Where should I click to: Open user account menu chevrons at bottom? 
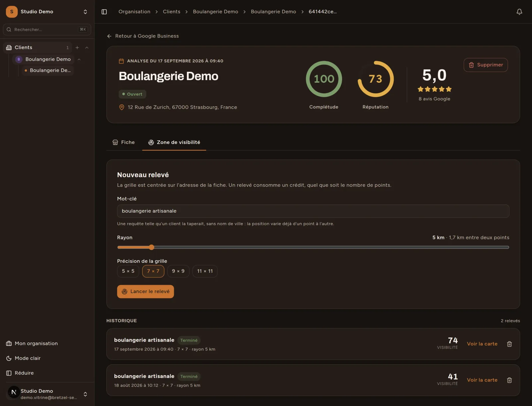tap(85, 394)
